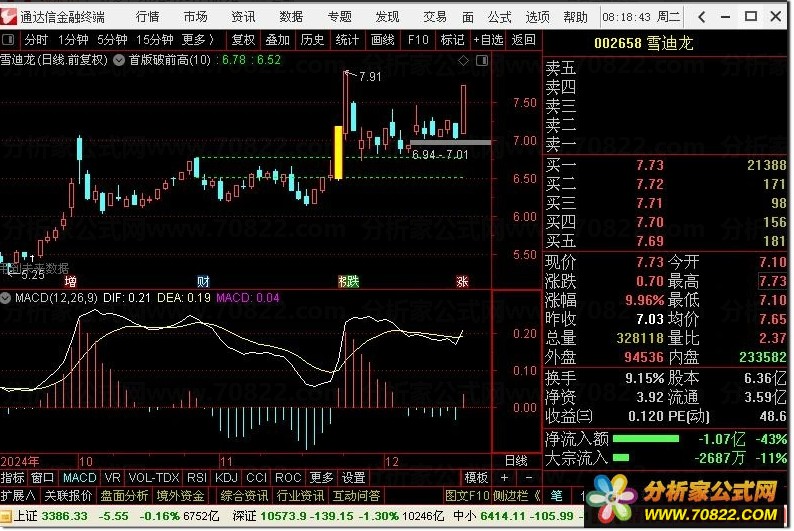The height and width of the screenshot is (531, 794).
Task: Open the 数据 menu
Action: (x=291, y=17)
